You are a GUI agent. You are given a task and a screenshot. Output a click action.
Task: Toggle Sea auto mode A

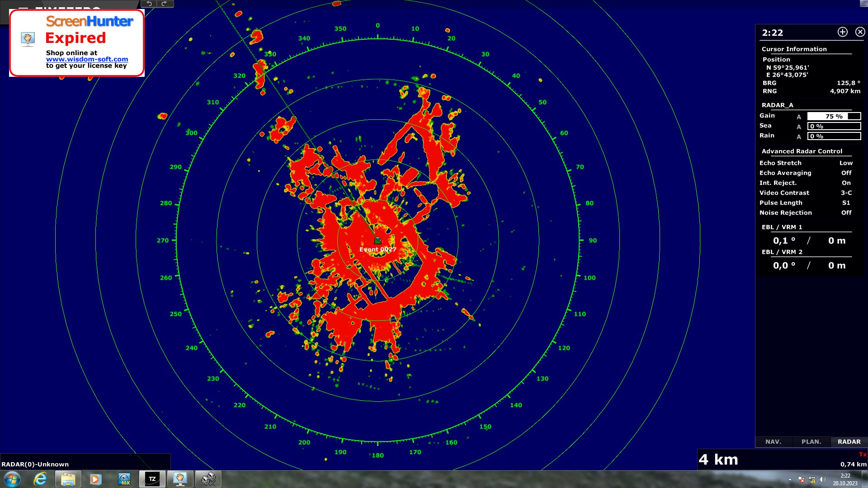(x=799, y=127)
